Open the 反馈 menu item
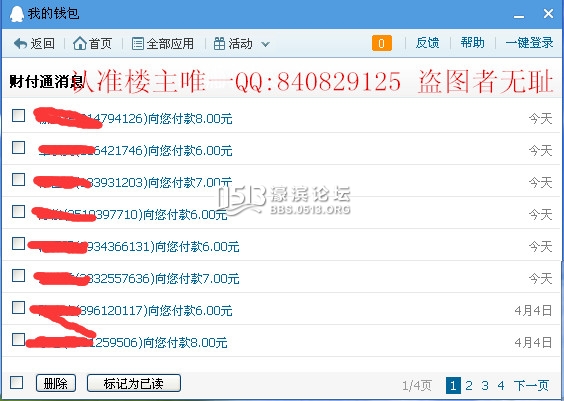Image resolution: width=564 pixels, height=401 pixels. tap(427, 43)
